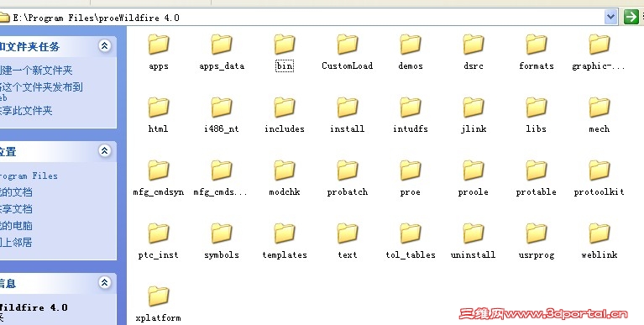
Task: Select the libs folder icon
Action: point(537,107)
